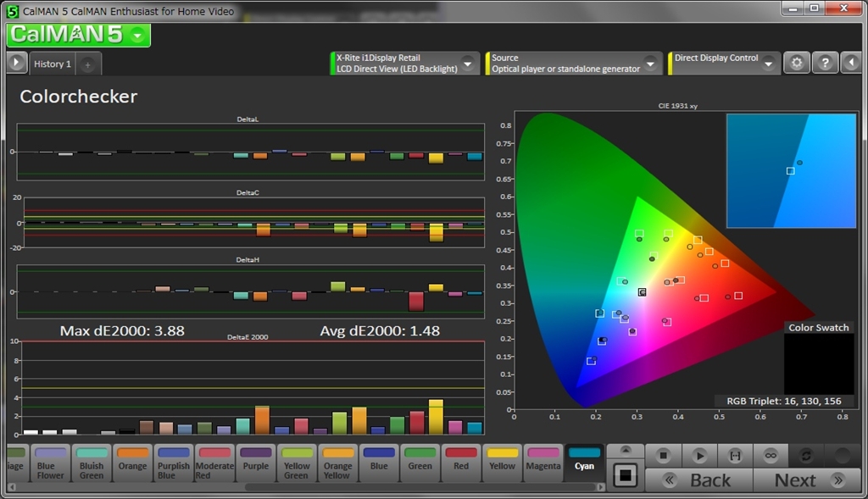The height and width of the screenshot is (499, 868).
Task: Click the CIE 1931 xy chart title
Action: coord(677,106)
